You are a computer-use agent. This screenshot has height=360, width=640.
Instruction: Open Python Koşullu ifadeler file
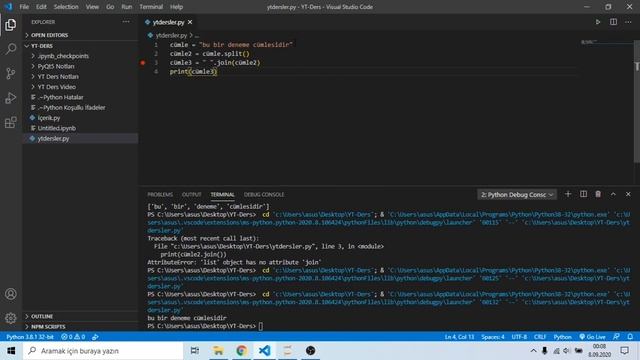pos(80,107)
